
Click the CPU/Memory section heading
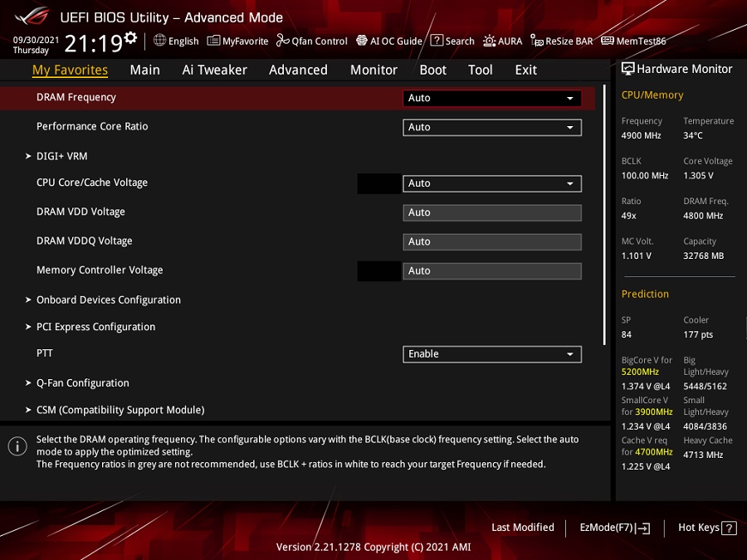652,95
